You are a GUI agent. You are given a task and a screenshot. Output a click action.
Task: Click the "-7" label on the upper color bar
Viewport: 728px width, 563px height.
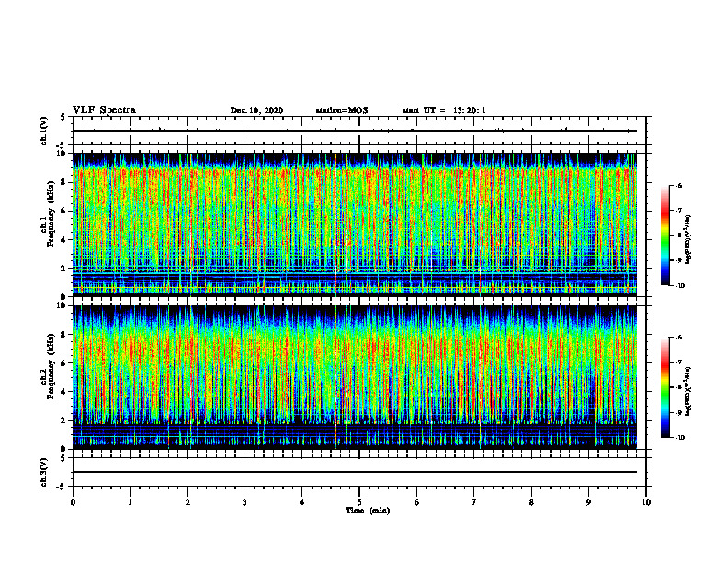[x=678, y=211]
